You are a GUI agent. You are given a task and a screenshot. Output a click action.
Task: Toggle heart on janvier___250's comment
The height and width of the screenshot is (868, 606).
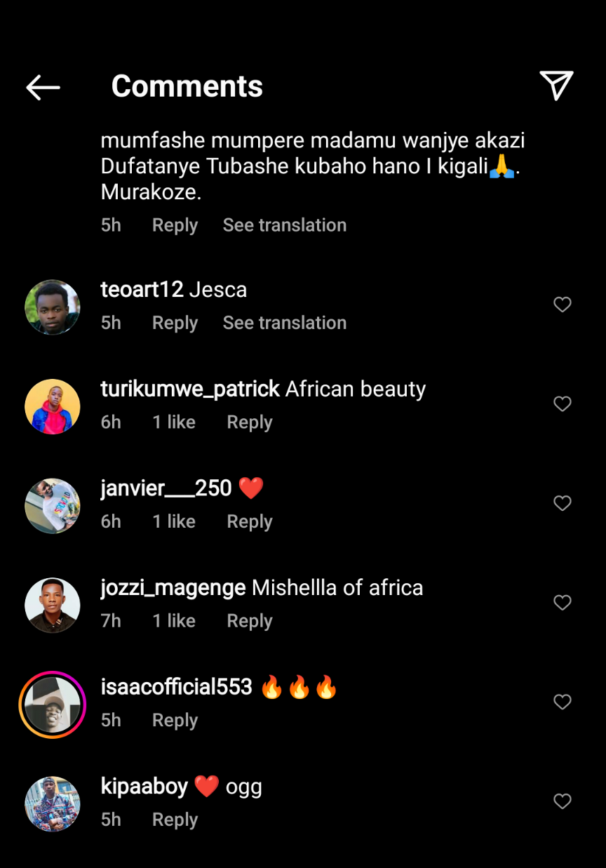click(563, 503)
